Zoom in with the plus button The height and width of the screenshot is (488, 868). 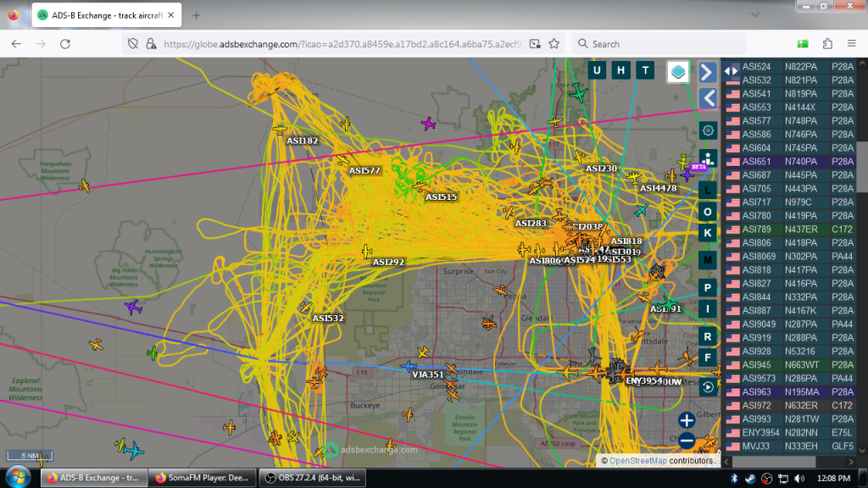[687, 420]
